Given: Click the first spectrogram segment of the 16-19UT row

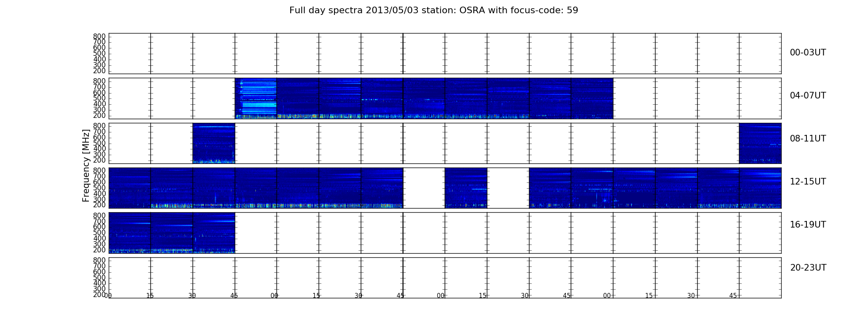Looking at the screenshot, I should [x=130, y=233].
